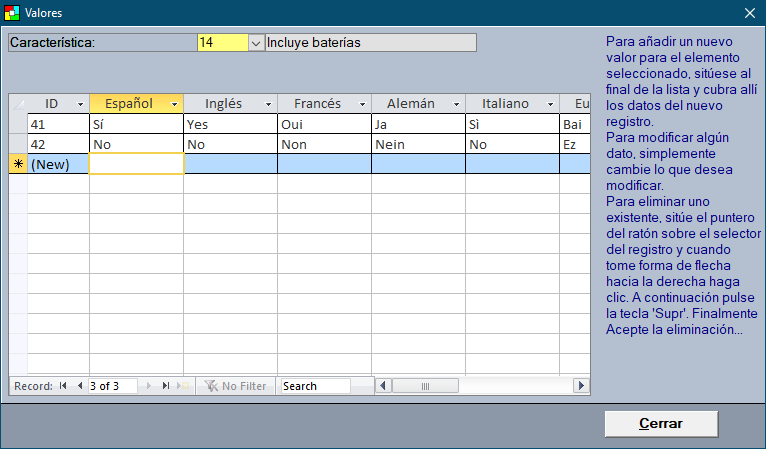Go to previous record in navigator
Viewport: 766px width, 449px height.
coord(79,386)
